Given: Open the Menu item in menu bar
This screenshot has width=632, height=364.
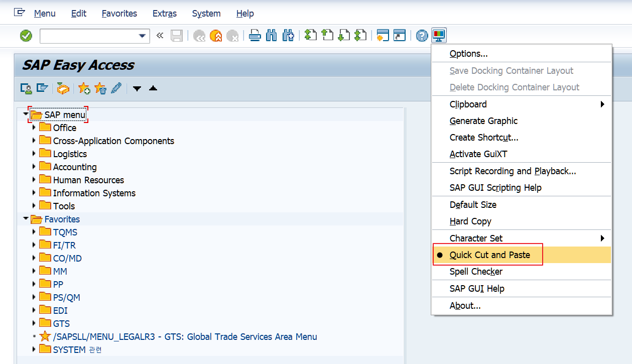Looking at the screenshot, I should [45, 14].
